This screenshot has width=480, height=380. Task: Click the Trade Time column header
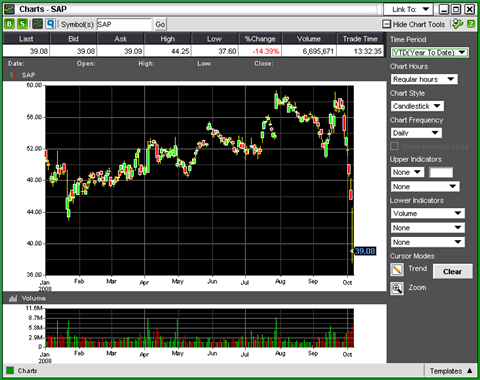tap(360, 39)
